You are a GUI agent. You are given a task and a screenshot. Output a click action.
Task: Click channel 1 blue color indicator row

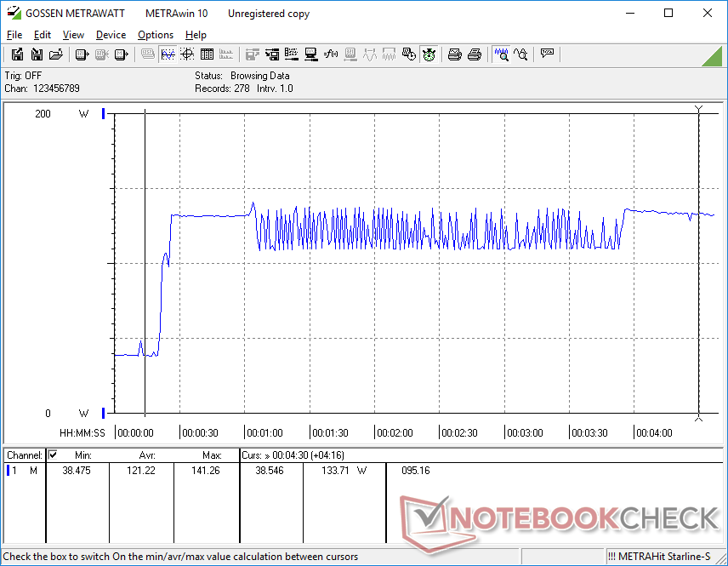8,471
